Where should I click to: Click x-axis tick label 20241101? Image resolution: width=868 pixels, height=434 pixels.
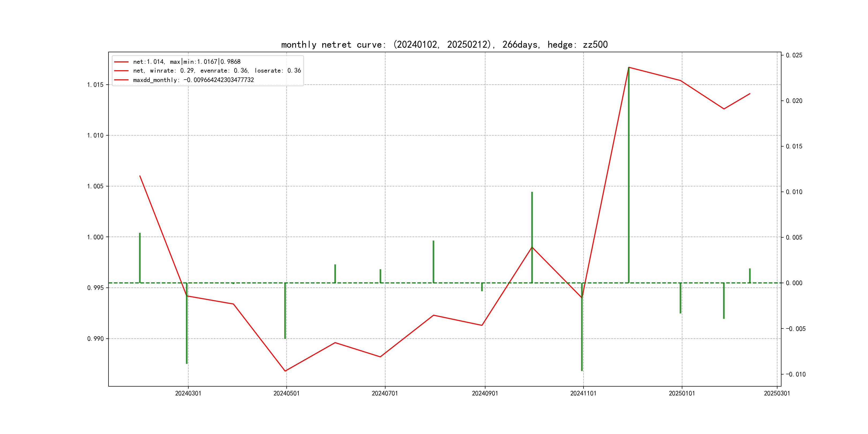click(x=583, y=394)
